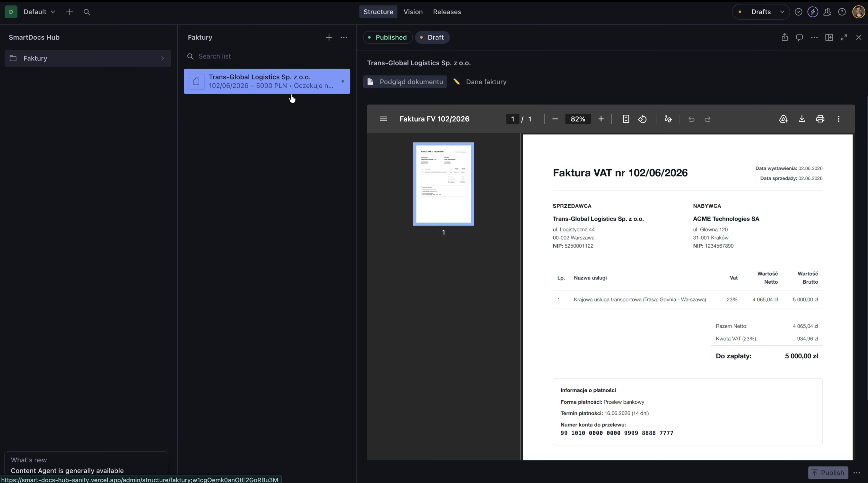Open the Faktury folder in SmartDocs Hub

(88, 58)
